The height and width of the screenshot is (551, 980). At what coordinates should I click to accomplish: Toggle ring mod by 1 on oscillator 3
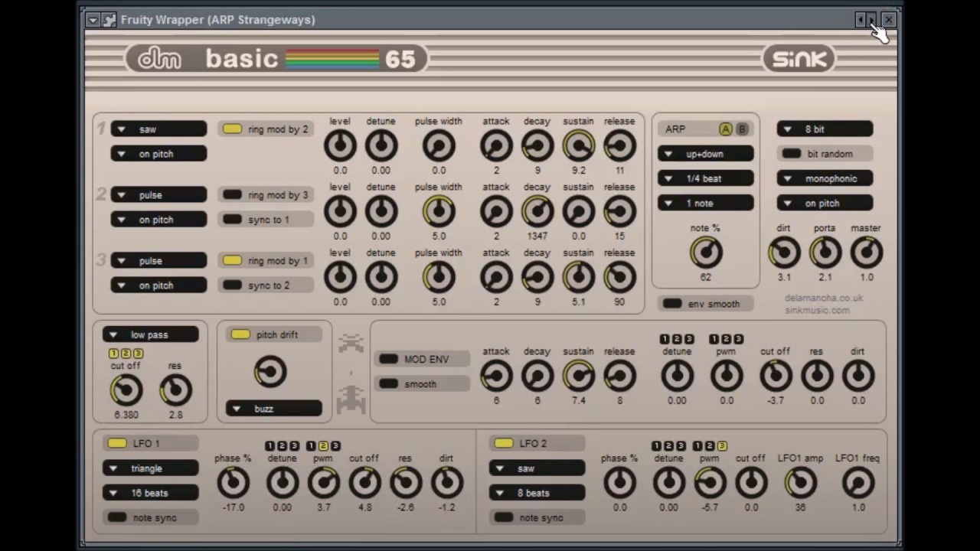[x=266, y=261]
